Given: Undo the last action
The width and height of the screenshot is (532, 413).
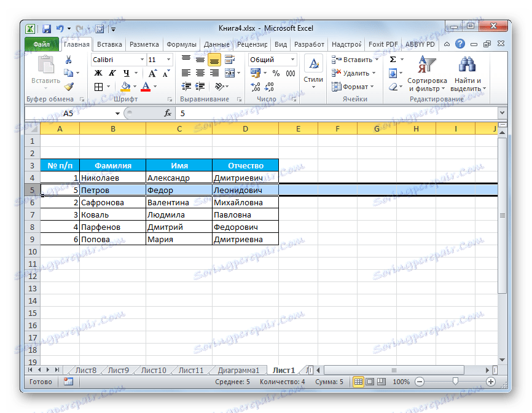Looking at the screenshot, I should tap(60, 29).
